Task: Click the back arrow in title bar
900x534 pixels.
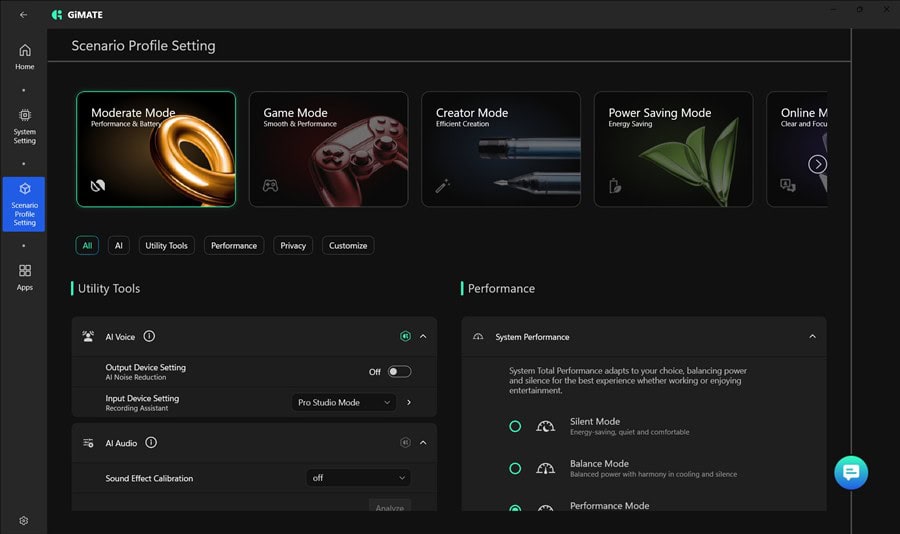Action: (x=23, y=14)
